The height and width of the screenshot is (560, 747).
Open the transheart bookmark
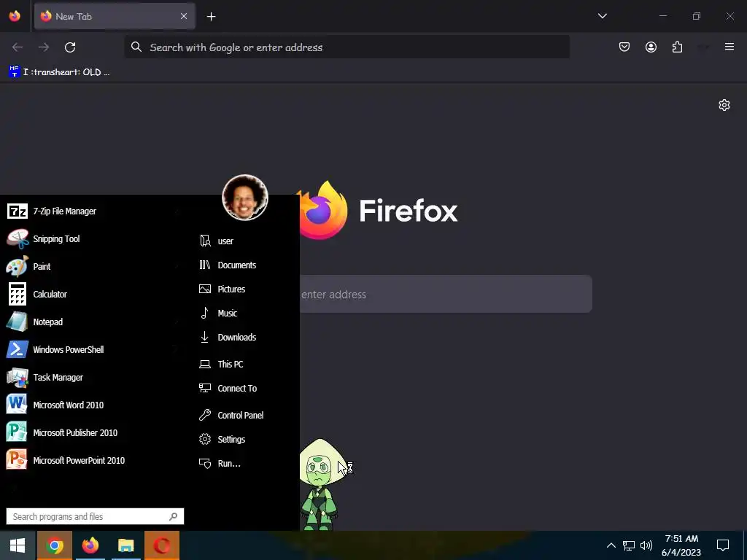59,72
